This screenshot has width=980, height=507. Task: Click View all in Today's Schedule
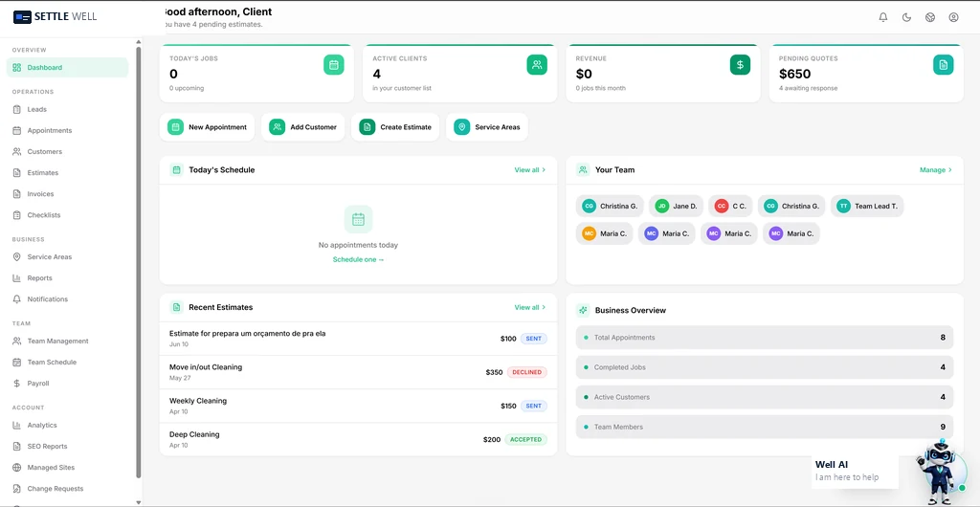pos(530,170)
